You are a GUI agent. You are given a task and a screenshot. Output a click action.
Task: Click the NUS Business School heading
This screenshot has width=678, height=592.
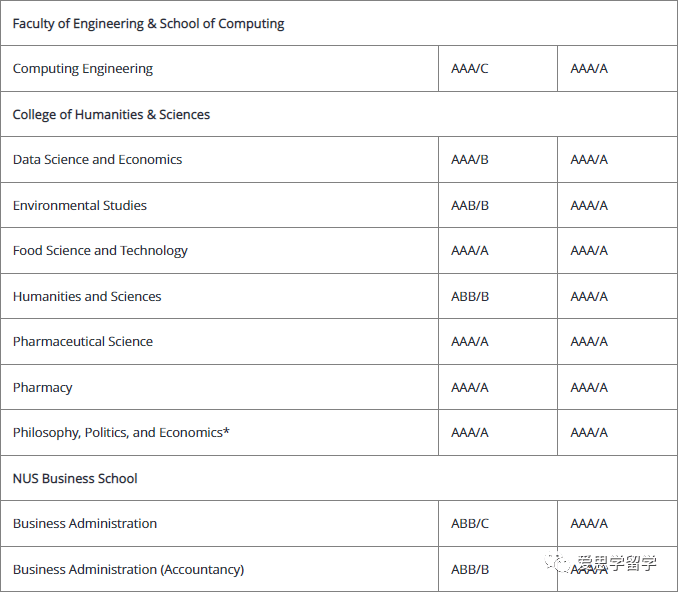pos(75,478)
